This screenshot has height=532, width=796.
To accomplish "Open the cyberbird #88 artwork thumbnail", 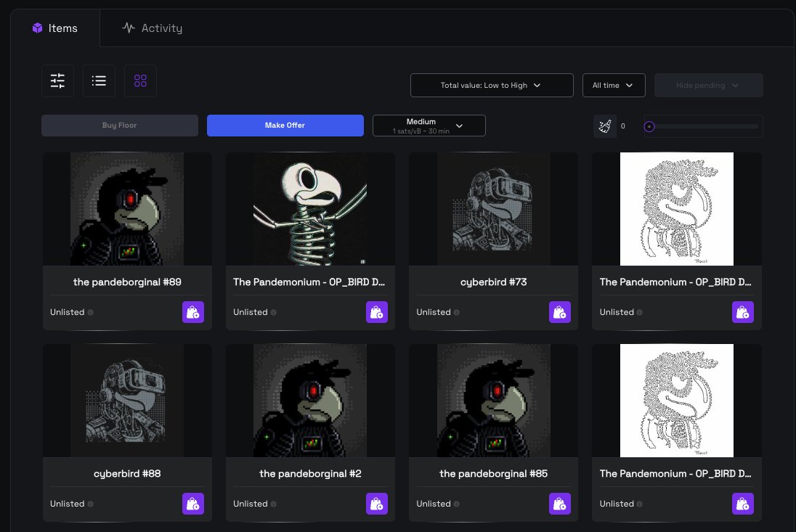I will click(x=127, y=401).
